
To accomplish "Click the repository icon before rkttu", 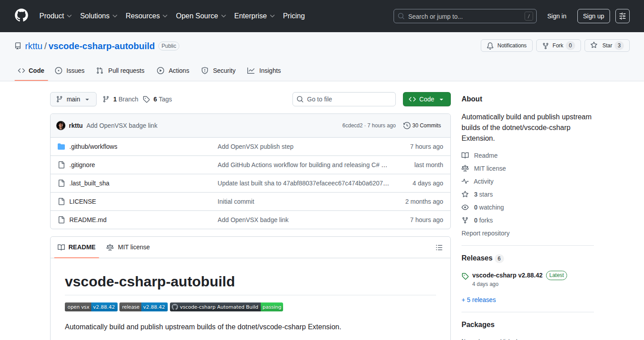I will (18, 46).
